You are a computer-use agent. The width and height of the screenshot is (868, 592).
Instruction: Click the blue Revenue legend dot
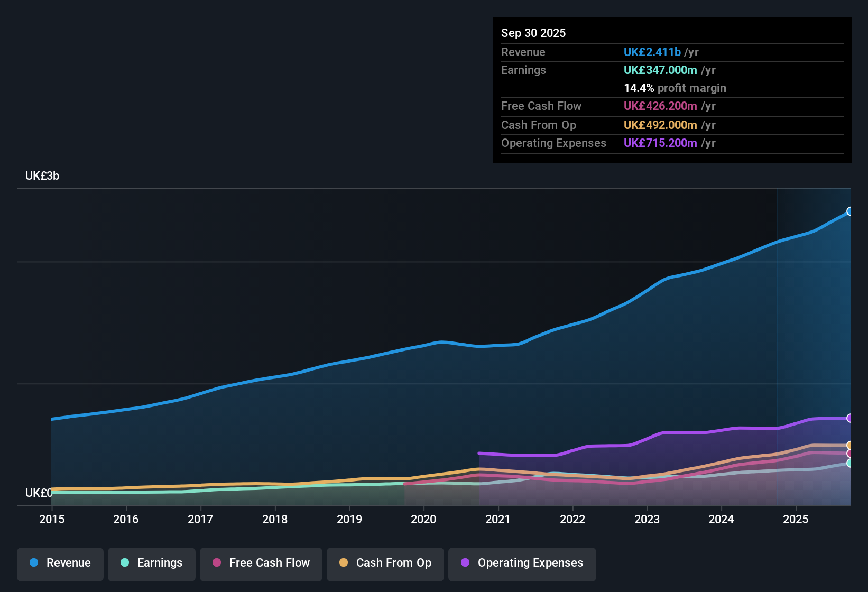(x=33, y=563)
